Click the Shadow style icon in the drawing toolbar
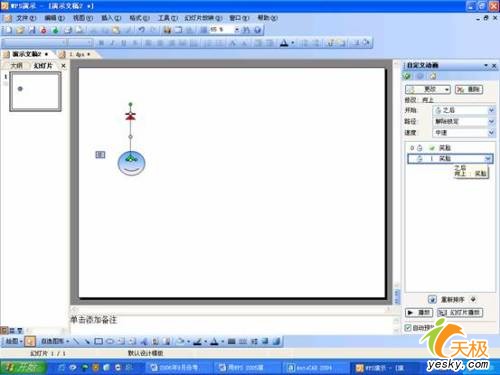 [x=265, y=341]
